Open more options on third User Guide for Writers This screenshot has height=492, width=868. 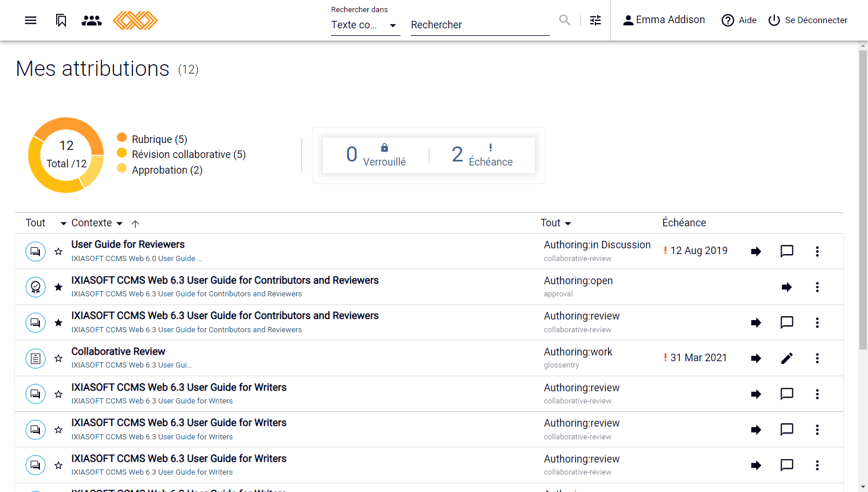pos(817,465)
